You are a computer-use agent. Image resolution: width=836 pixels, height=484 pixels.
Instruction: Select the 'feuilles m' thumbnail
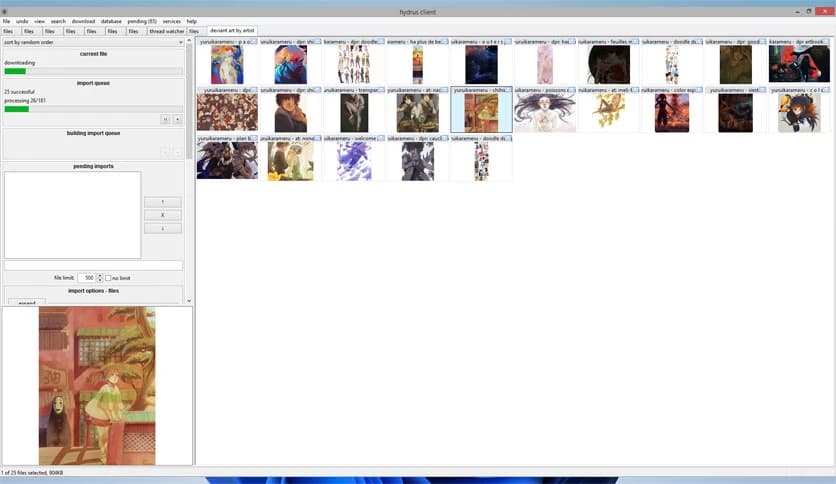[x=608, y=61]
